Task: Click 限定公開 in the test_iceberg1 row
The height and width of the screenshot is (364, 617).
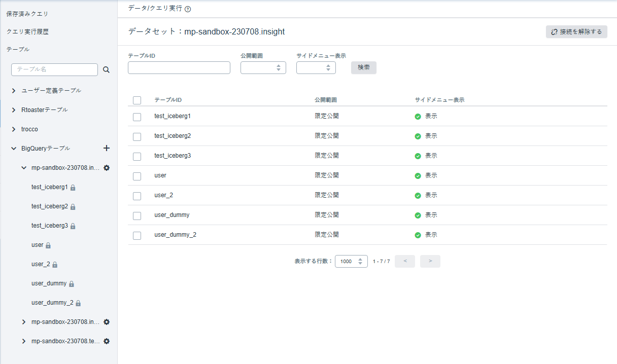Action: tap(327, 116)
